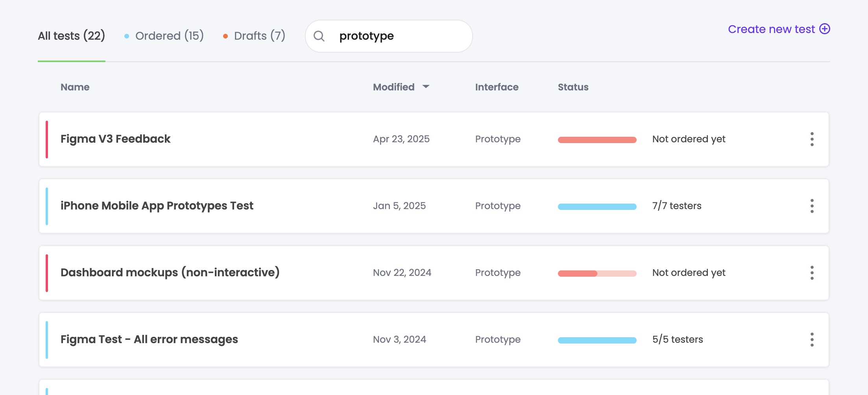
Task: Click the blue progress bar for Figma Test row
Action: click(597, 340)
